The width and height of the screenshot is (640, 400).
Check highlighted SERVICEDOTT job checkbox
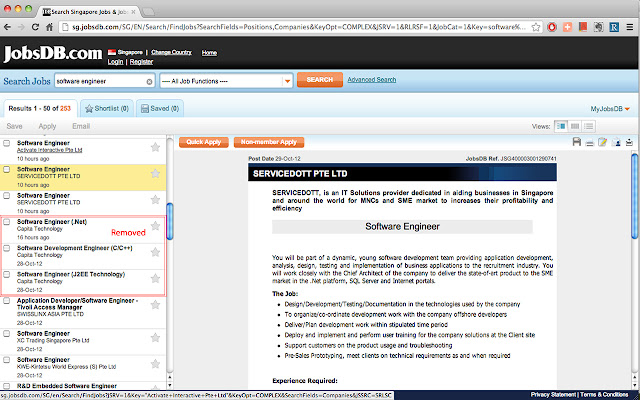pyautogui.click(x=7, y=169)
